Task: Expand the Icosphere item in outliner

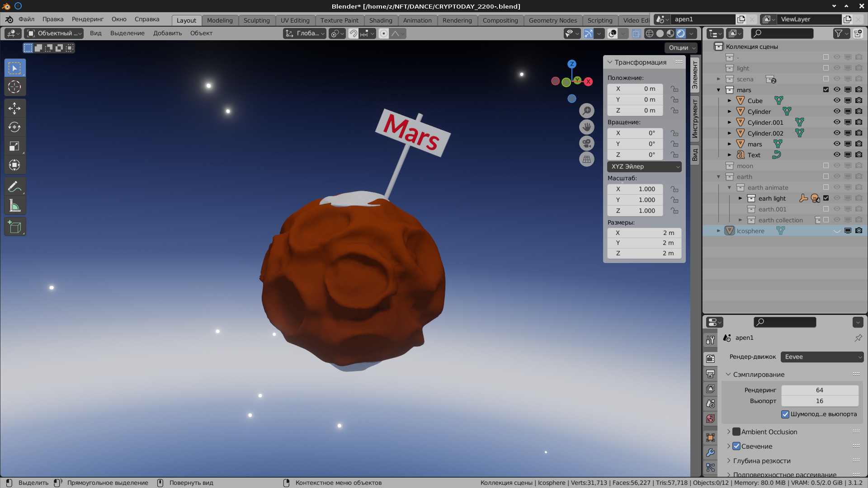Action: tap(718, 231)
